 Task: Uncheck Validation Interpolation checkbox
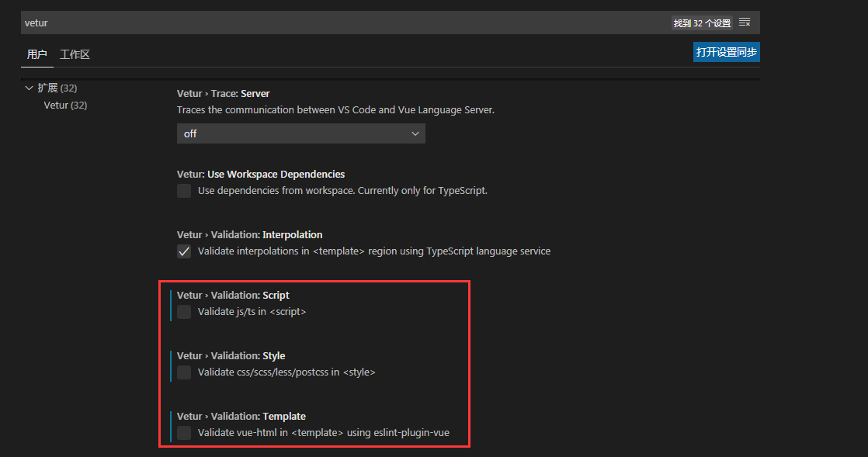click(184, 251)
